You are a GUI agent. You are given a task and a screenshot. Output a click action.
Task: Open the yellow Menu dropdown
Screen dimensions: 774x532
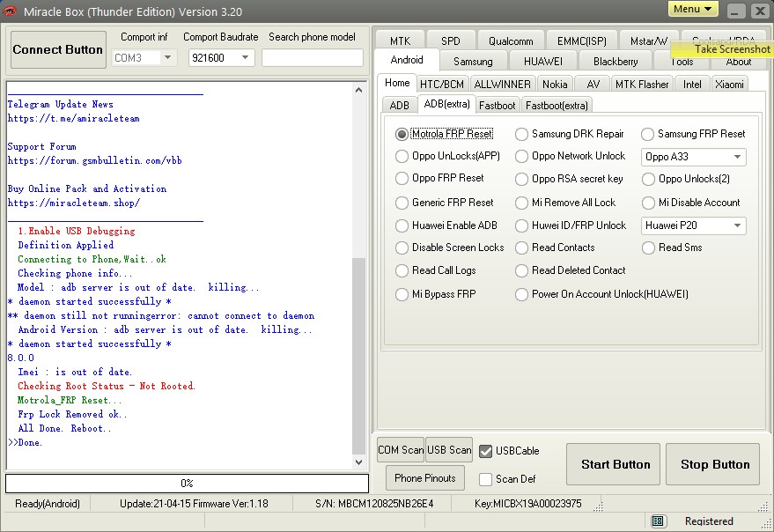tap(693, 9)
